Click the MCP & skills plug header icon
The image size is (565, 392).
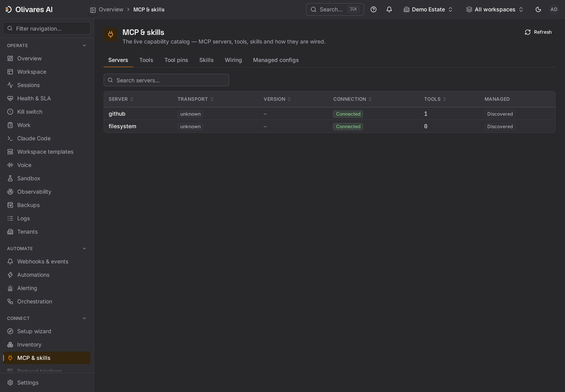(x=111, y=34)
